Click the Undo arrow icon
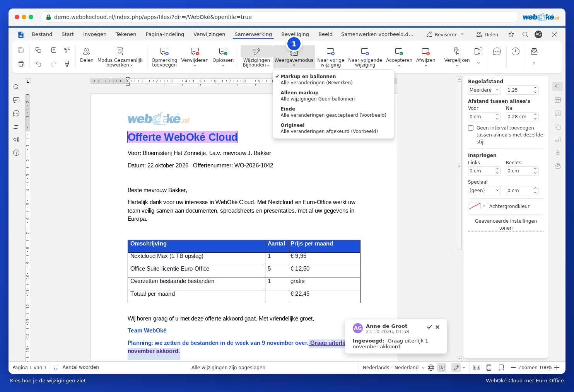 (x=38, y=64)
